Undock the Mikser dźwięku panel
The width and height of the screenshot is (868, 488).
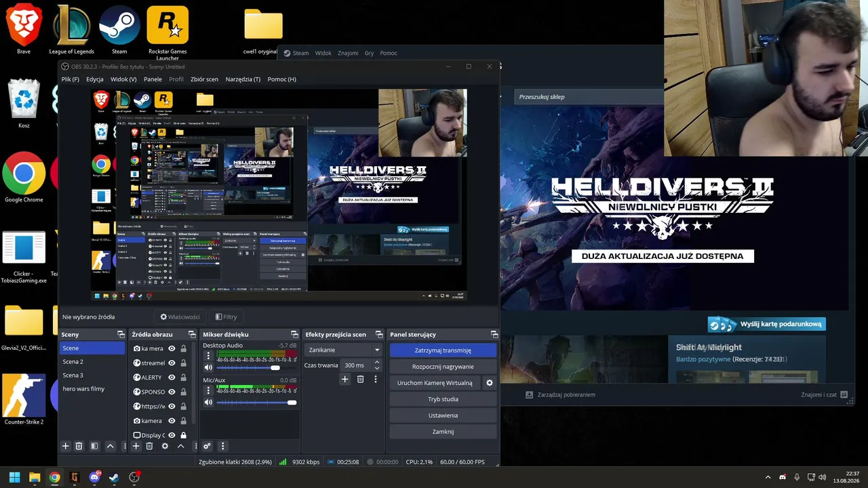click(294, 334)
